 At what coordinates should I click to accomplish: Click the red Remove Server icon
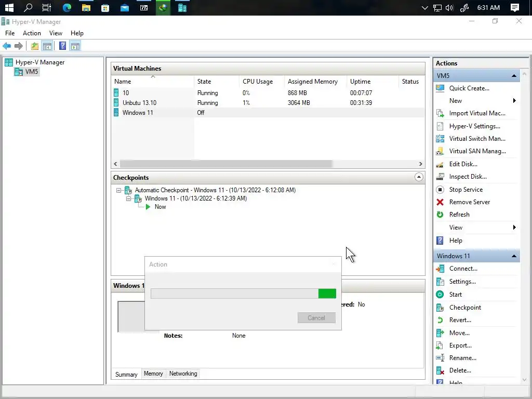(440, 202)
